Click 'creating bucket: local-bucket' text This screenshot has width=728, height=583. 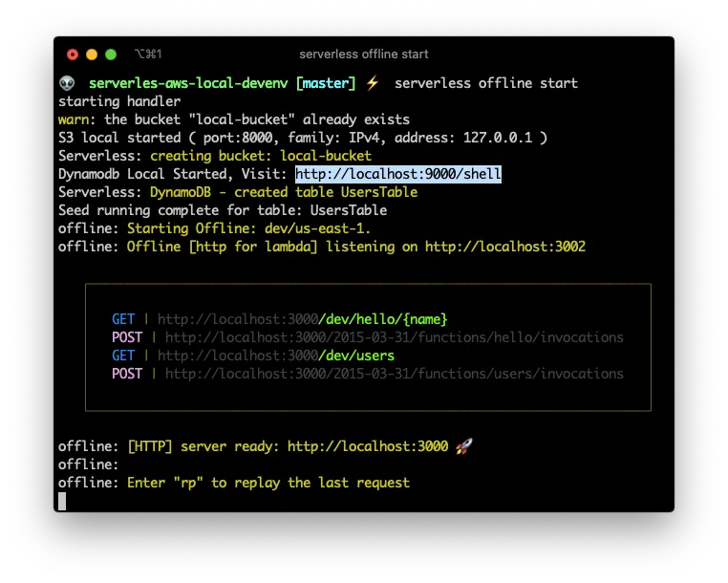261,156
